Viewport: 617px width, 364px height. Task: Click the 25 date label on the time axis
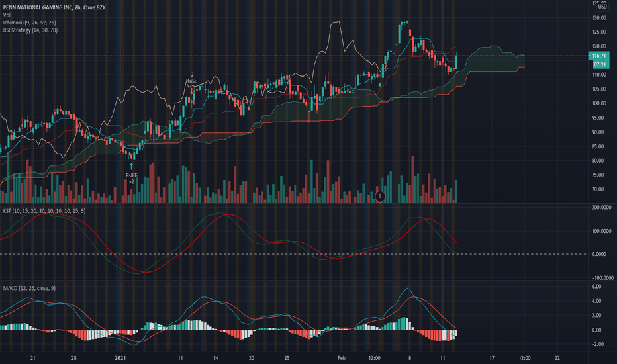[287, 358]
